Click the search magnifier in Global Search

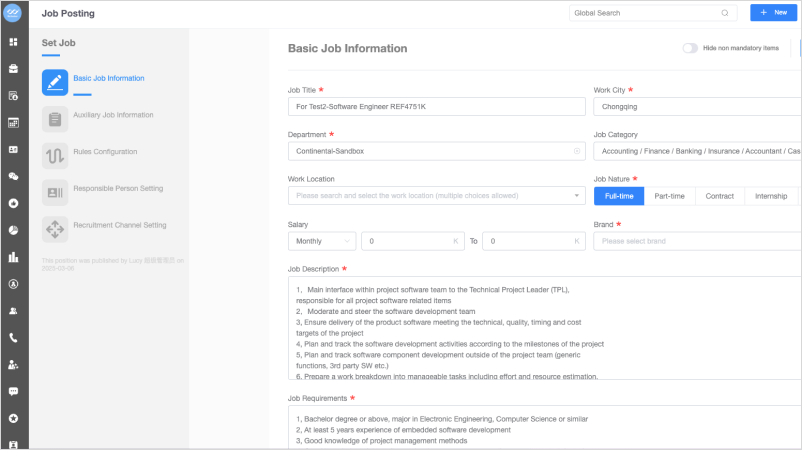[x=725, y=13]
